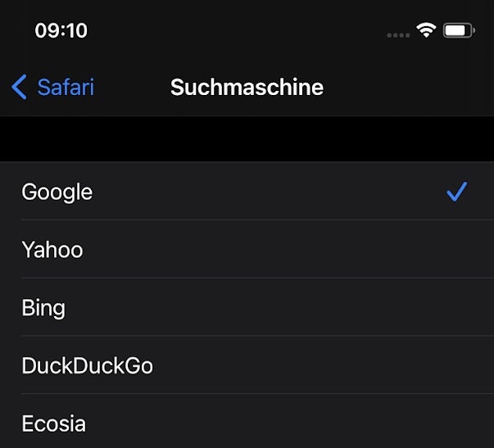Tap the cellular signal dots

tap(398, 34)
